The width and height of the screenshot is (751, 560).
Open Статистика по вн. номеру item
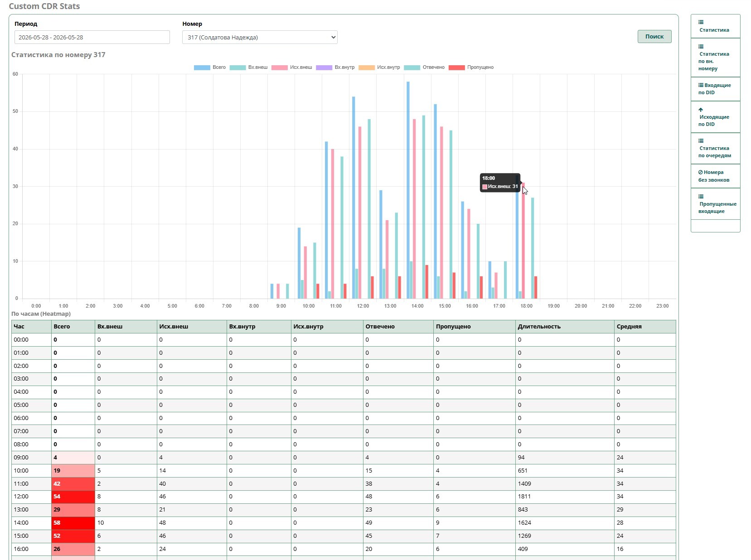(x=715, y=58)
